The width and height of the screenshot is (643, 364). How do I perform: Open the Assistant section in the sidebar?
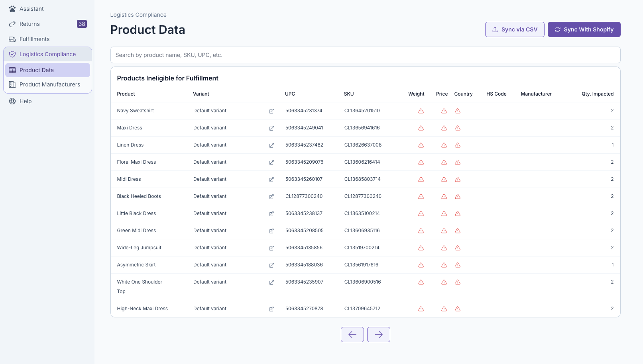tap(31, 9)
